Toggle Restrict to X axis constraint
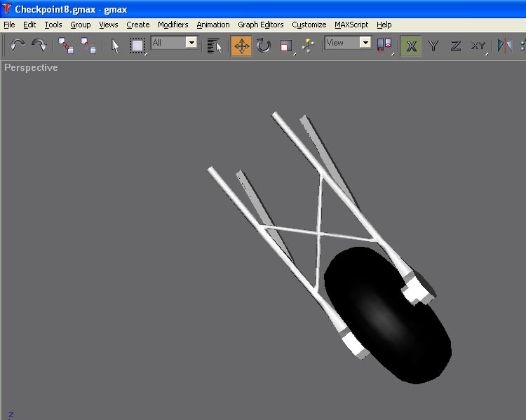This screenshot has width=526, height=420. [412, 46]
